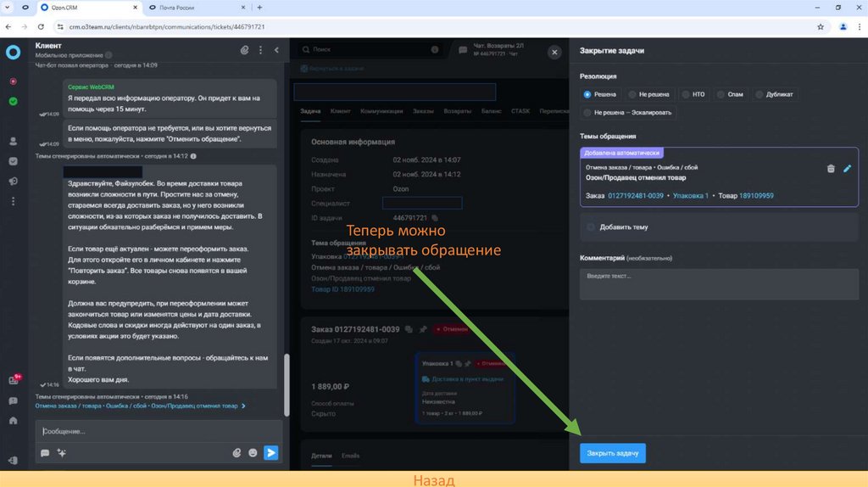Switch to the Коммуникации tab
The image size is (868, 487).
click(x=381, y=111)
